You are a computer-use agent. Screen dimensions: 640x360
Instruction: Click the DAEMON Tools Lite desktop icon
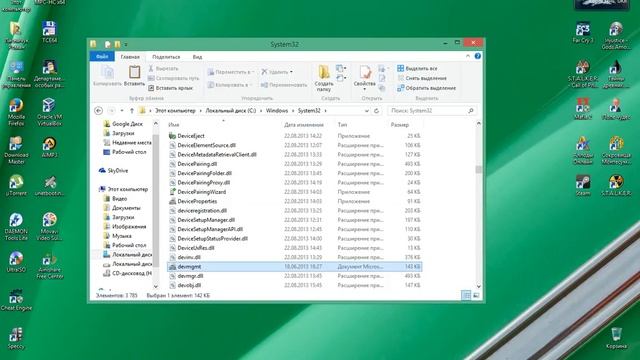pos(16,227)
